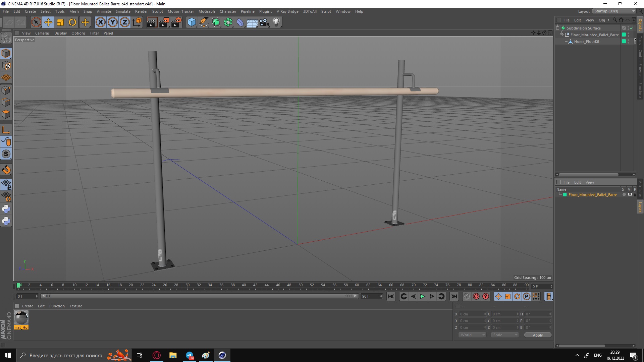Play the animation forwards
This screenshot has width=644, height=362.
[422, 296]
